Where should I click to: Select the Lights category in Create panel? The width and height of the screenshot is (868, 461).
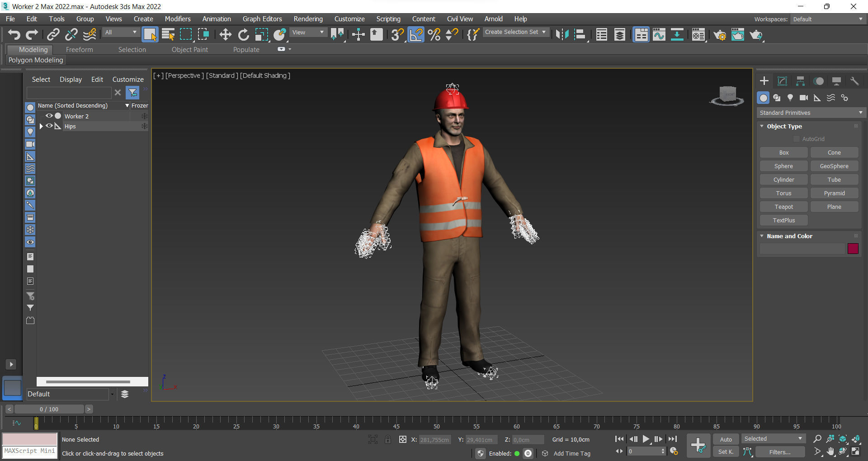[x=790, y=98]
